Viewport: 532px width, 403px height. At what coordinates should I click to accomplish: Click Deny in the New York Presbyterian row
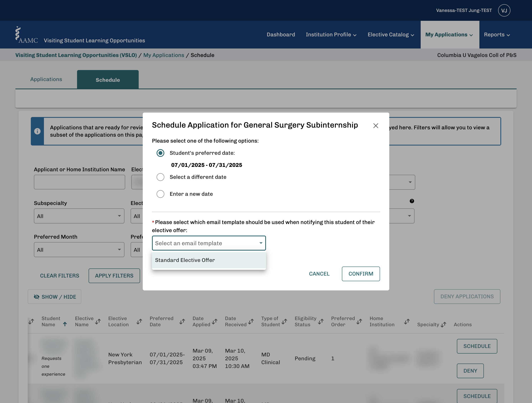coord(470,371)
